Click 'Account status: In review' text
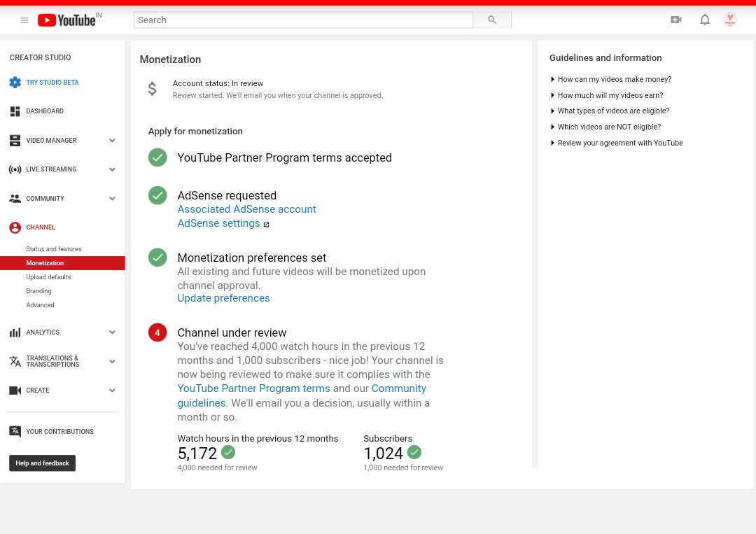This screenshot has width=756, height=534. (x=218, y=83)
